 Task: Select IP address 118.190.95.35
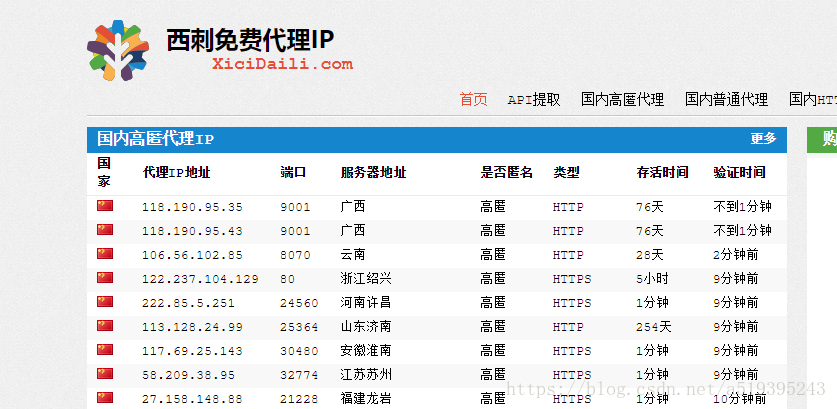[x=192, y=207]
